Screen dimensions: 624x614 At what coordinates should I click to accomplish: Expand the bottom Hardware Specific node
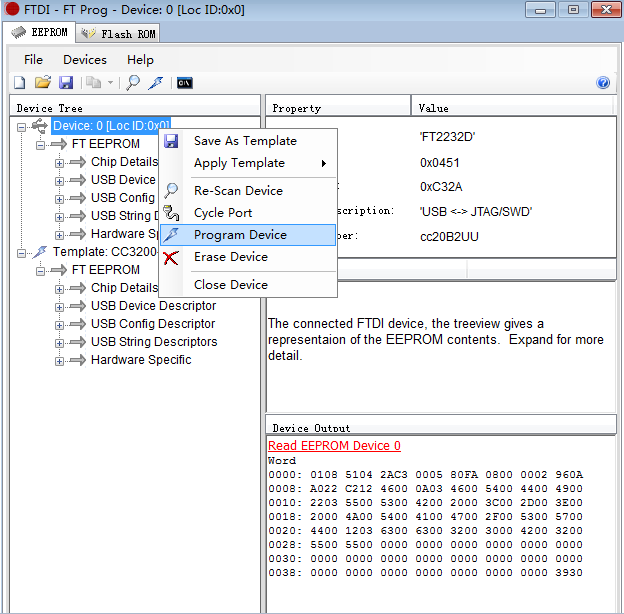(x=59, y=361)
